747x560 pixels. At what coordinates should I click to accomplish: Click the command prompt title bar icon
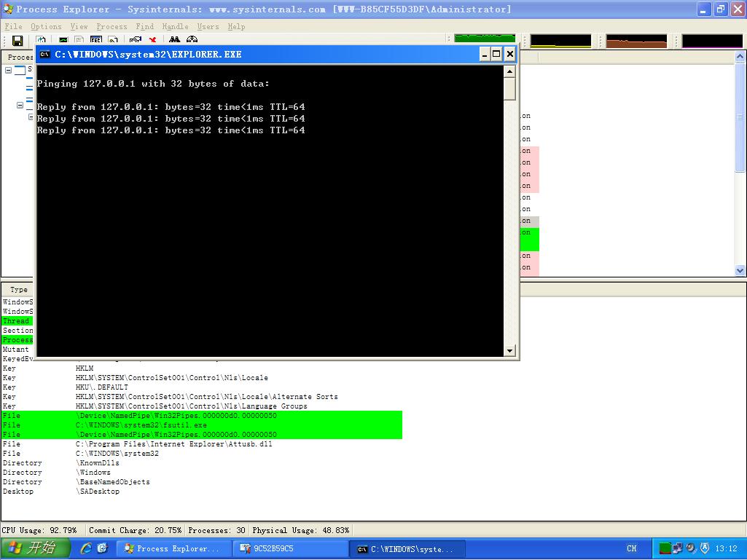[45, 55]
